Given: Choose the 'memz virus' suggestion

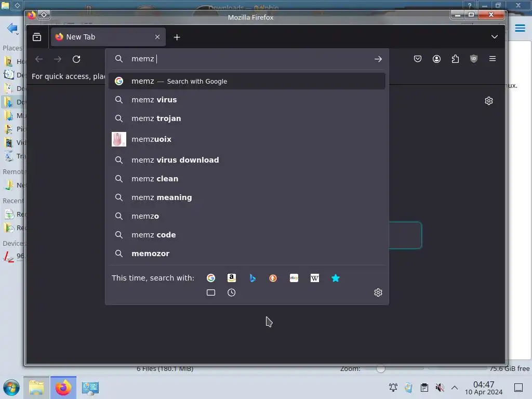Looking at the screenshot, I should [247, 100].
